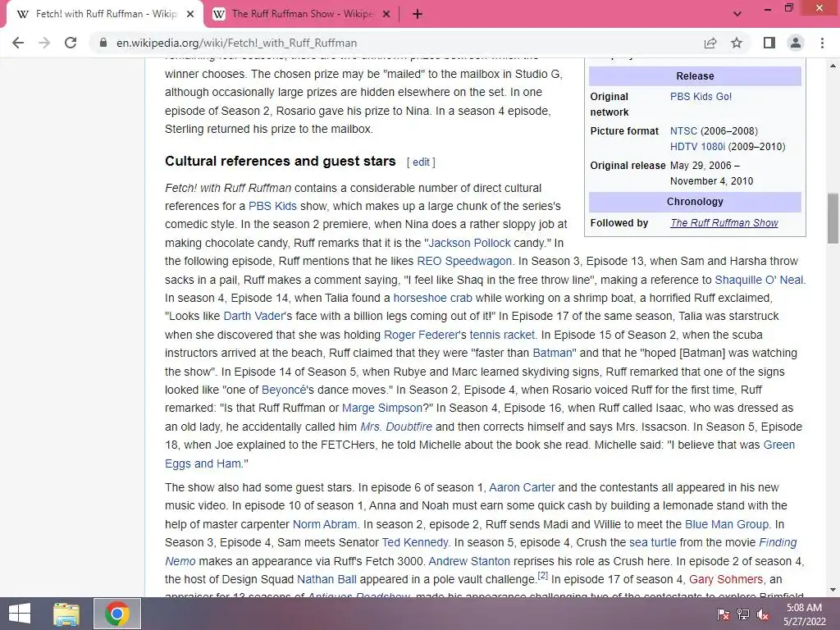Click the Cultural references and guest stars heading
The width and height of the screenshot is (840, 630).
click(281, 162)
